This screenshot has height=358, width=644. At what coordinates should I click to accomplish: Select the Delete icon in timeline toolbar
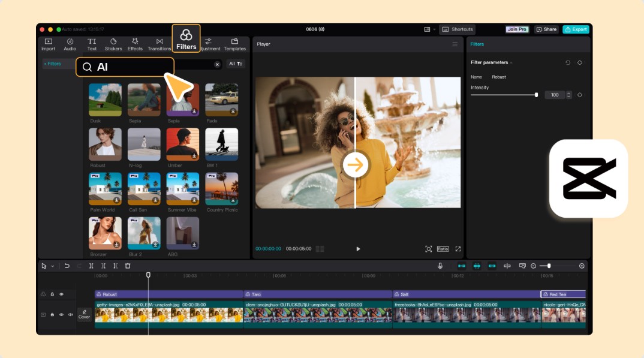click(128, 266)
